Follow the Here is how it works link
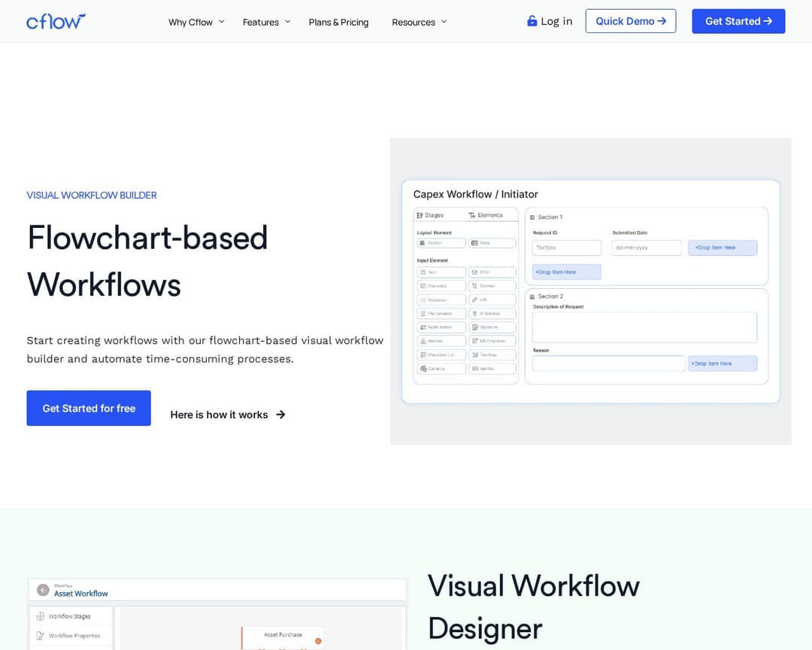Screen dimensions: 812x650 click(x=228, y=415)
